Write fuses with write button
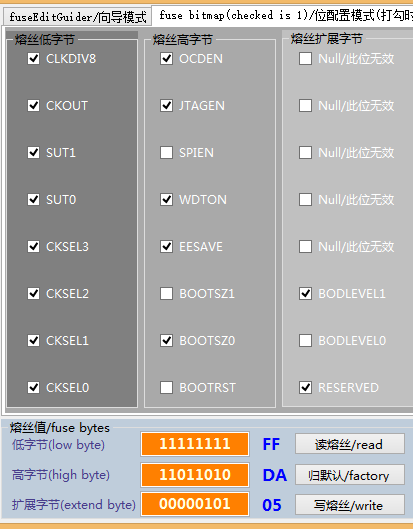Image resolution: width=413 pixels, height=529 pixels. (350, 505)
